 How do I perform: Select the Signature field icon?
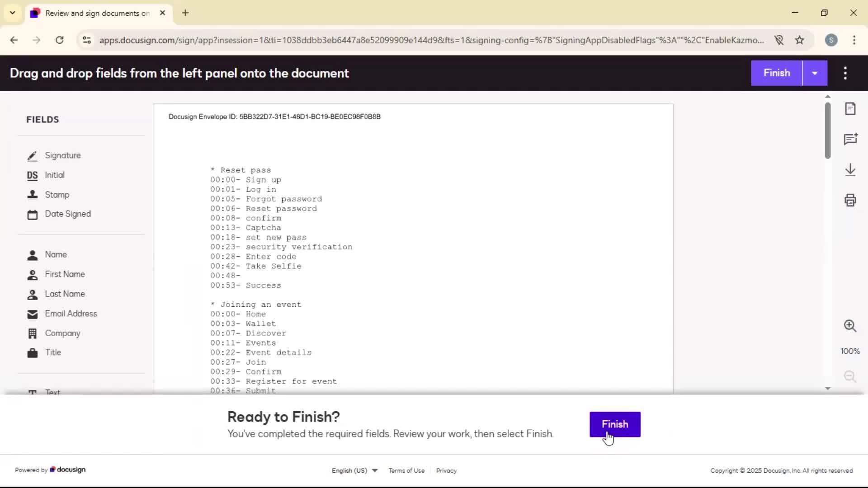pos(32,156)
